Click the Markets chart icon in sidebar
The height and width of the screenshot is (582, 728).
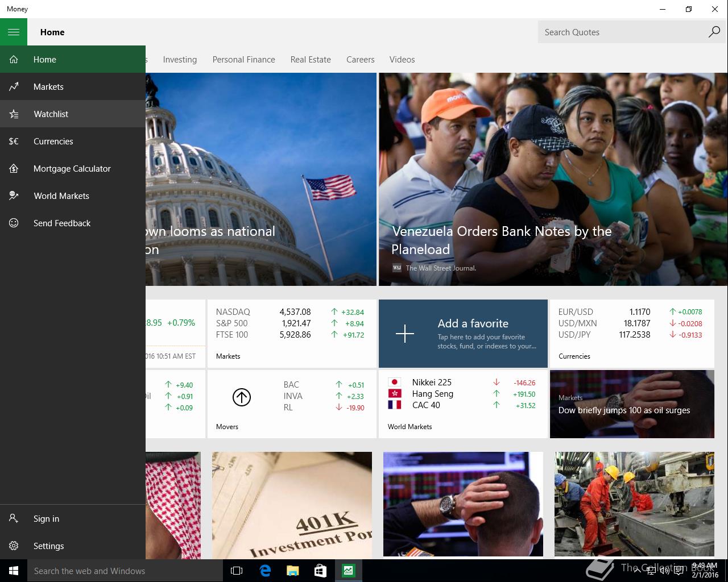14,87
